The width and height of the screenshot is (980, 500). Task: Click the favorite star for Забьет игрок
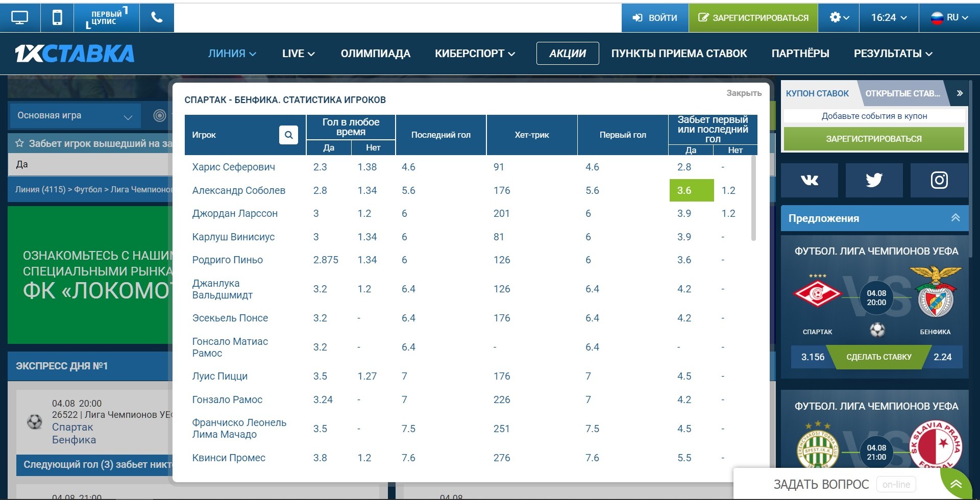(x=19, y=144)
